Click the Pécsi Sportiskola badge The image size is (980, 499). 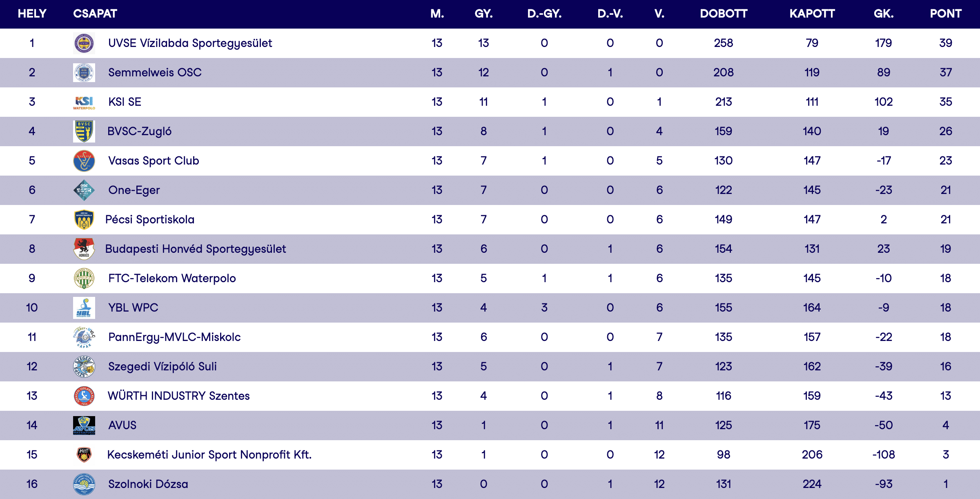coord(84,220)
